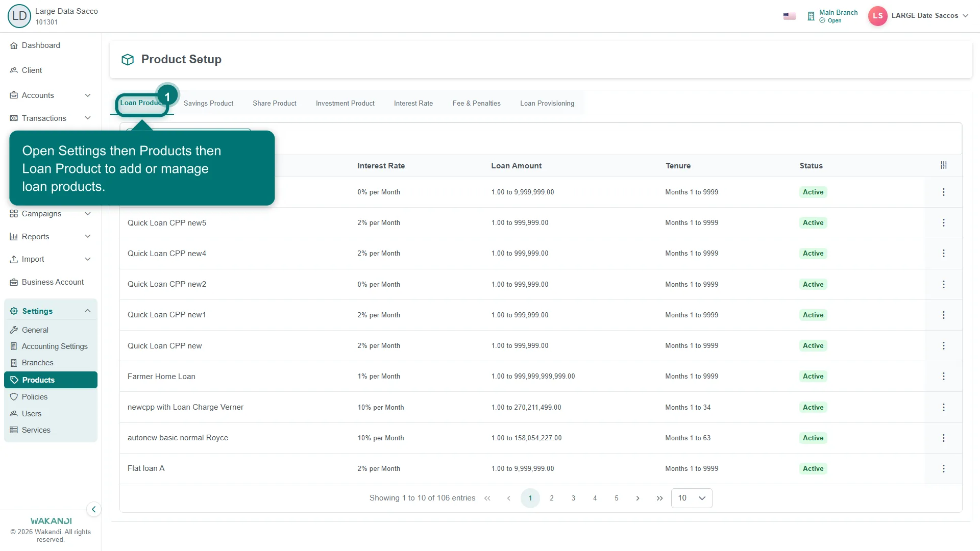Open actions menu for Farmer Home Loan
This screenshot has width=980, height=551.
944,377
